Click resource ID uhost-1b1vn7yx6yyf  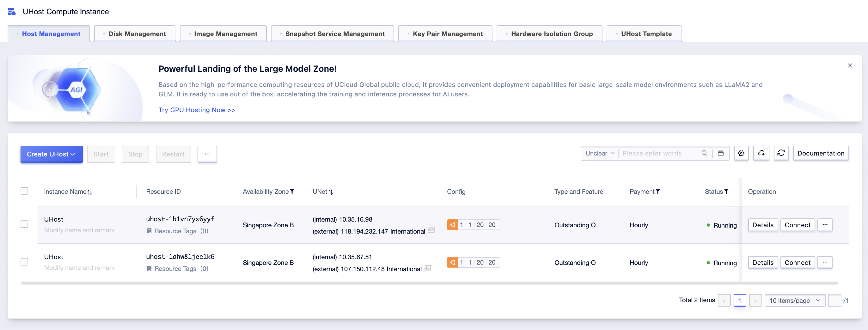click(x=180, y=219)
